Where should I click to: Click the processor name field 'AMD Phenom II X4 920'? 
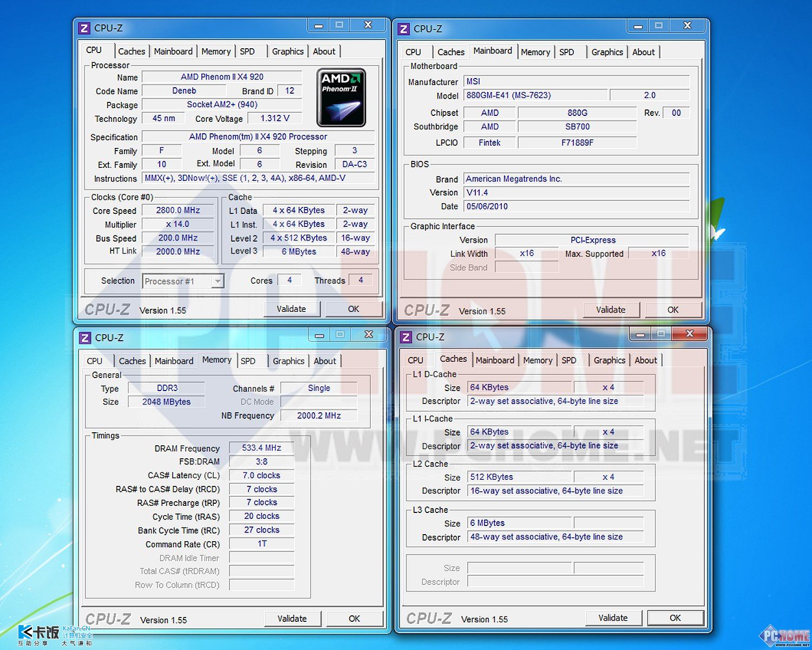(222, 77)
